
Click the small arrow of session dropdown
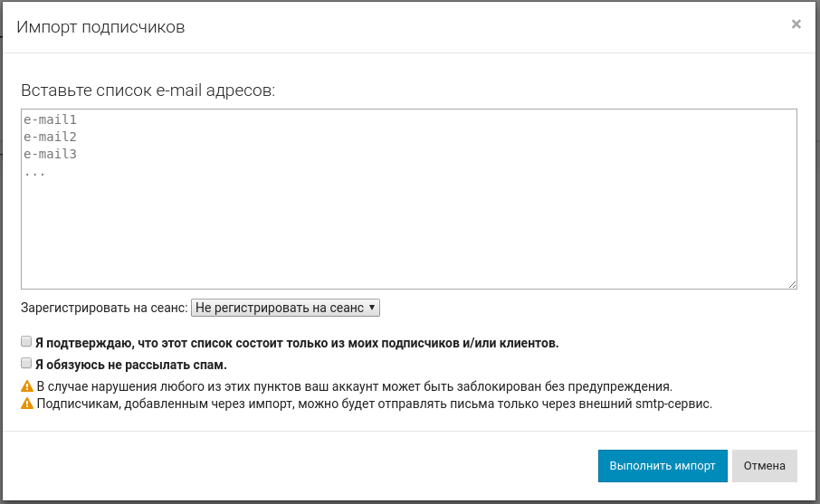372,308
